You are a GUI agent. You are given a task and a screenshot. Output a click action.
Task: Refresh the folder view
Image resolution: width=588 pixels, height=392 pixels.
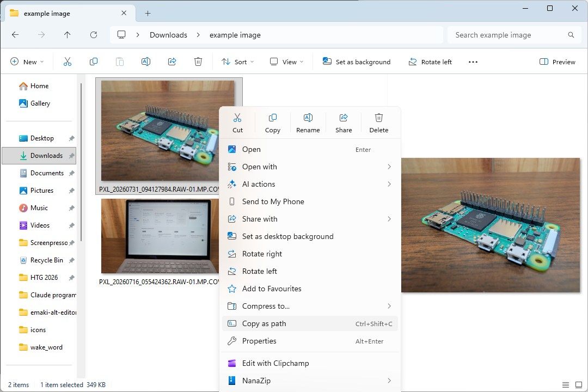coord(94,35)
